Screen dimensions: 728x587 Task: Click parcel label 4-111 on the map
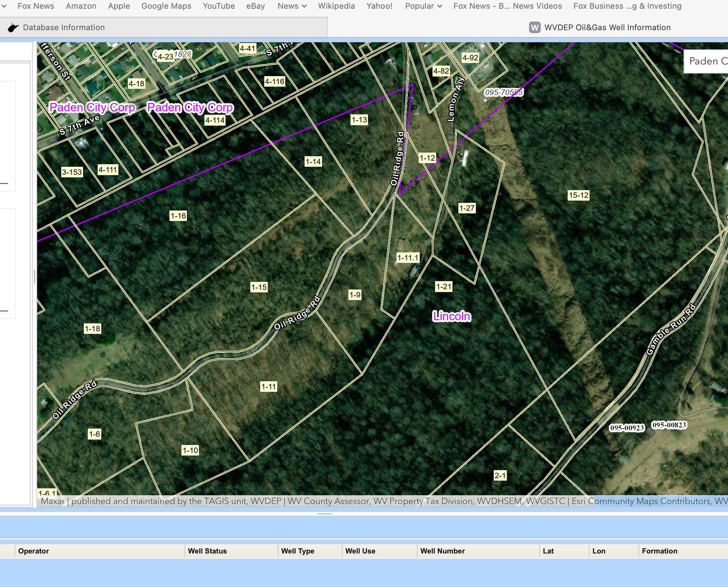[108, 170]
